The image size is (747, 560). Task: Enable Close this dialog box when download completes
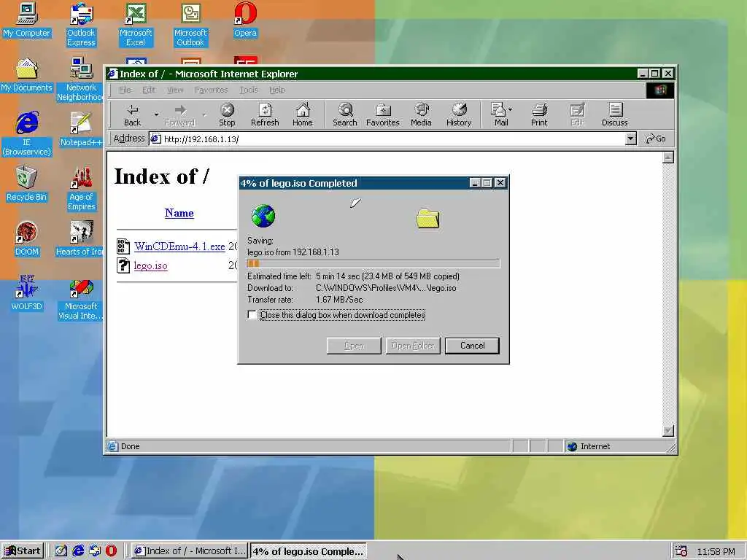[252, 315]
